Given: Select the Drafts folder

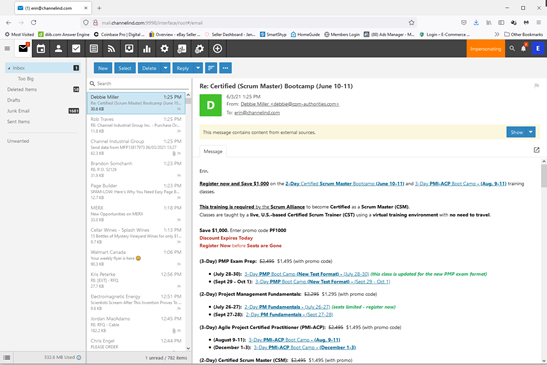Looking at the screenshot, I should 14,100.
